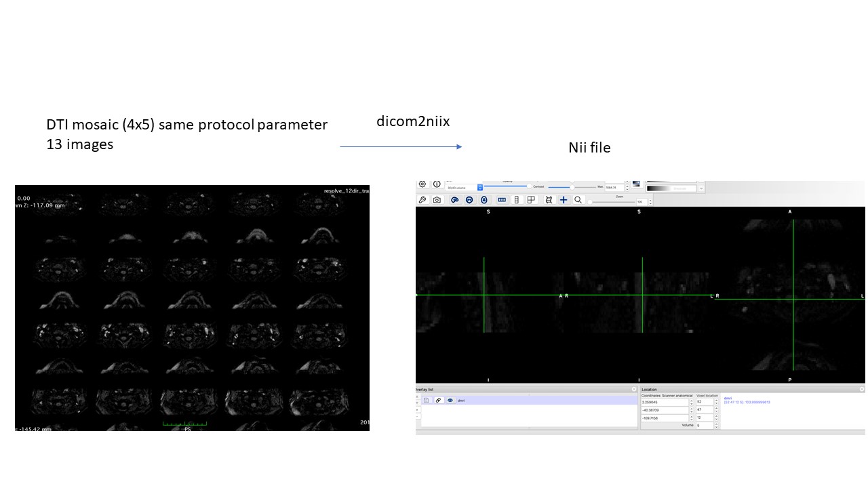Screen dimensions: 868x488
Task: Step the voxel location 47 value
Action: [x=716, y=410]
